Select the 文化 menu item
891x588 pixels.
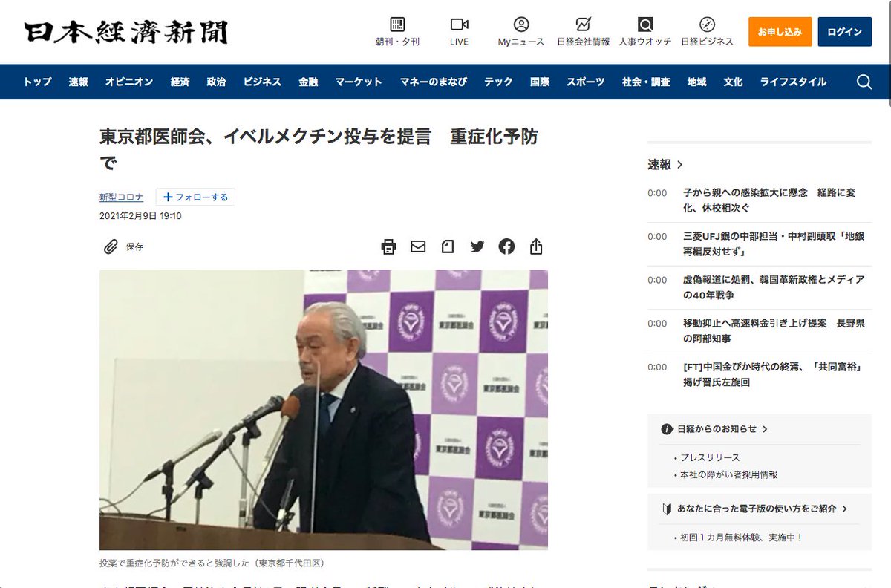(x=733, y=82)
